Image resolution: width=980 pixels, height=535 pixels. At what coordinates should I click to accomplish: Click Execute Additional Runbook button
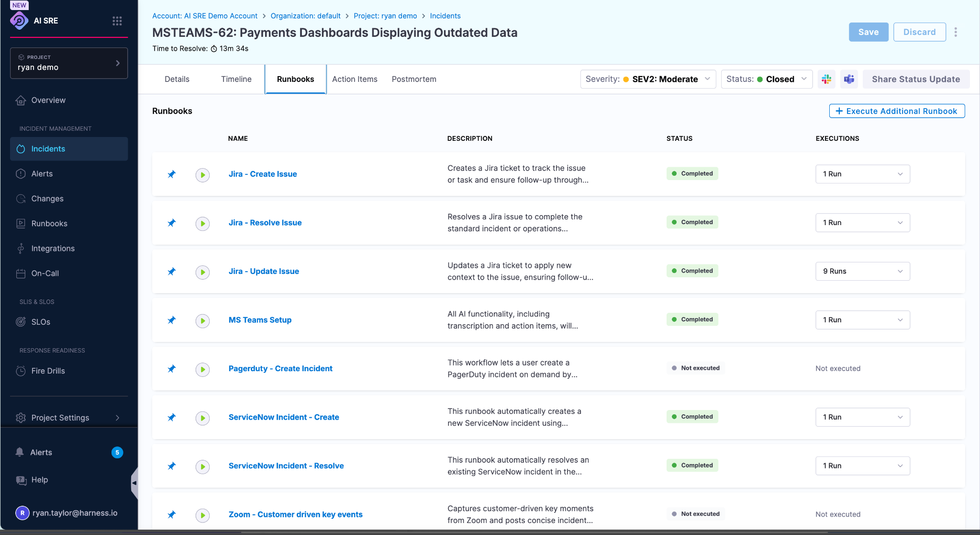(x=897, y=111)
